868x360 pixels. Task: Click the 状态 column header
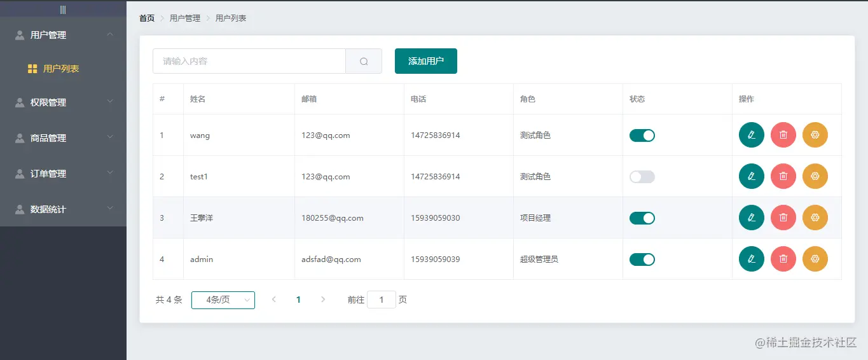[637, 99]
